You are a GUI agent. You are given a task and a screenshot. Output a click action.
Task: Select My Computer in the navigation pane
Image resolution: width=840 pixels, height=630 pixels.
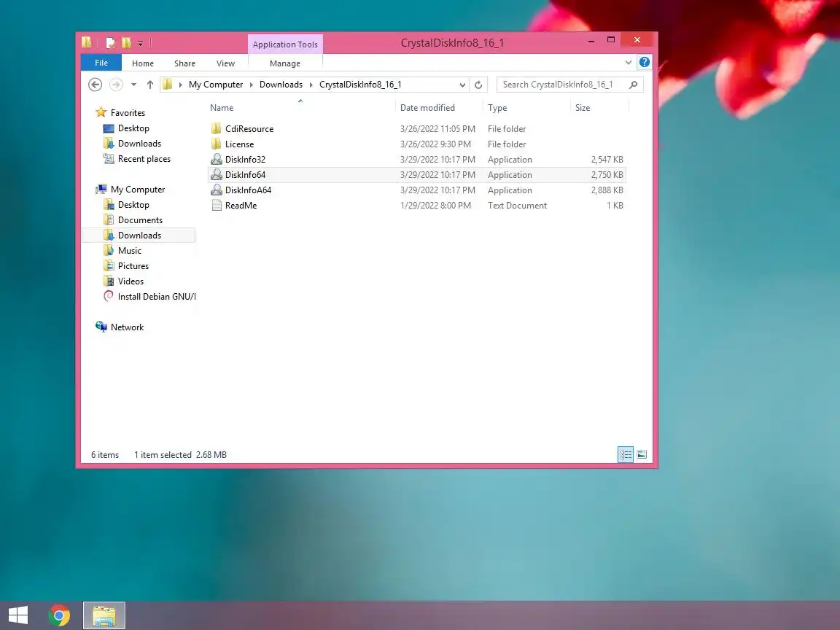(138, 190)
